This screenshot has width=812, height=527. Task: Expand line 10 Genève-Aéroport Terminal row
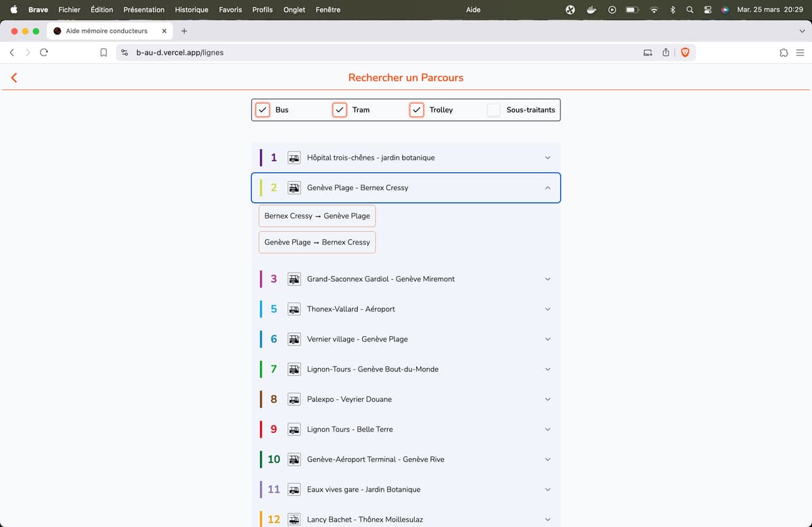[x=406, y=459]
